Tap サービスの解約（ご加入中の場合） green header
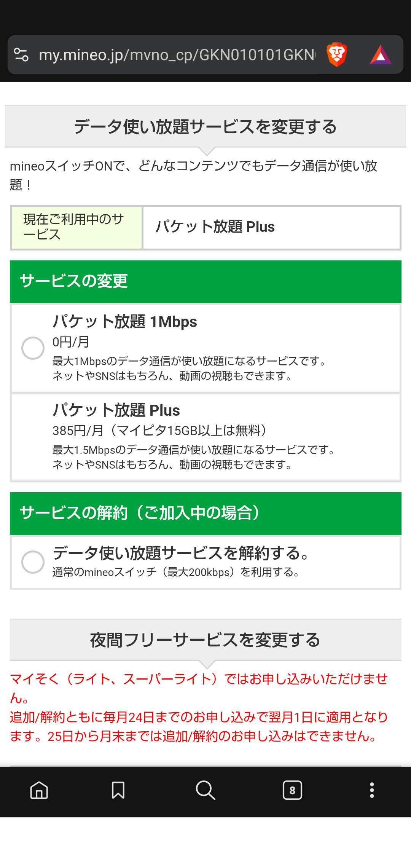 pos(205,513)
